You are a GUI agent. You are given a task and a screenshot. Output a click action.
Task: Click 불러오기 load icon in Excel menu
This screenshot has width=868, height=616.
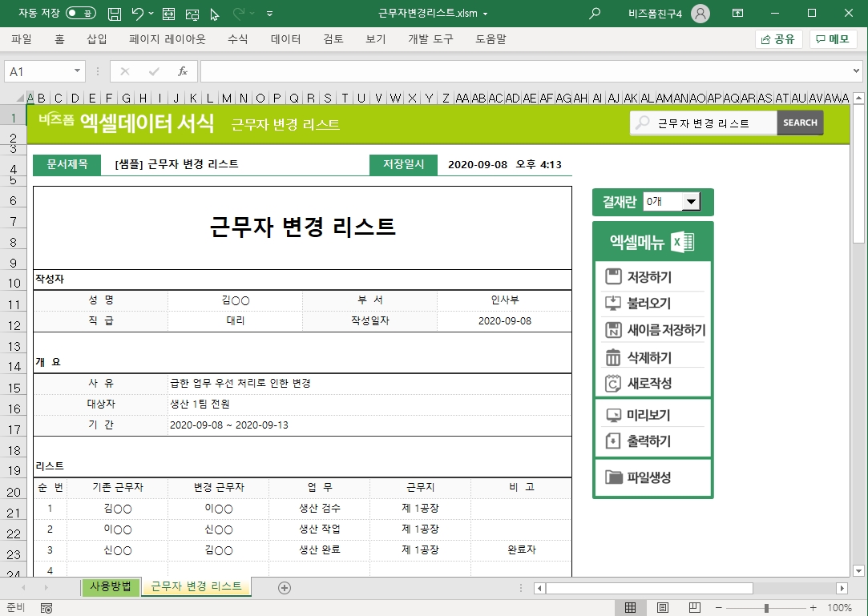614,304
